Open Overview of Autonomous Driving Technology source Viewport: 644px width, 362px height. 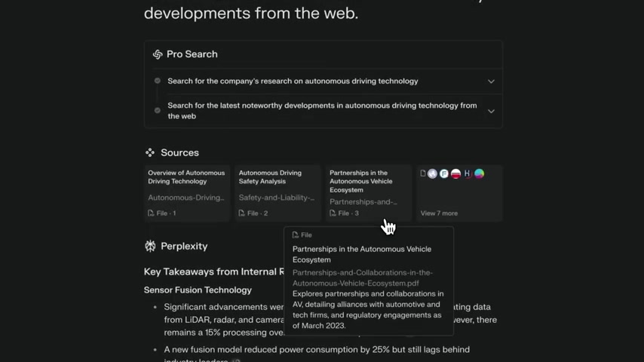pos(187,193)
